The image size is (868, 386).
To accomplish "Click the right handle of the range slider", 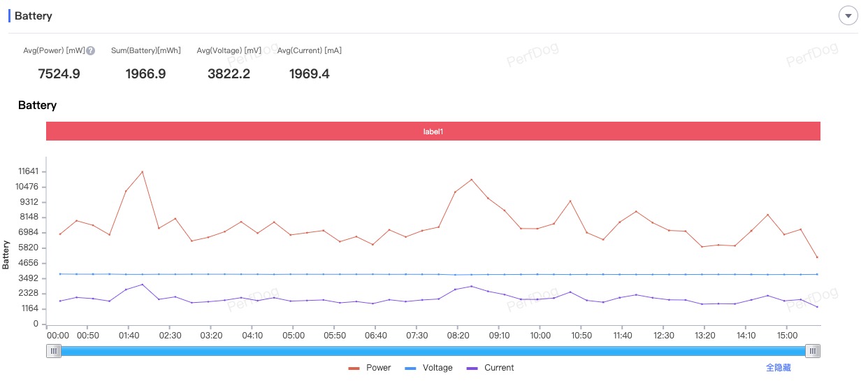I will click(813, 351).
